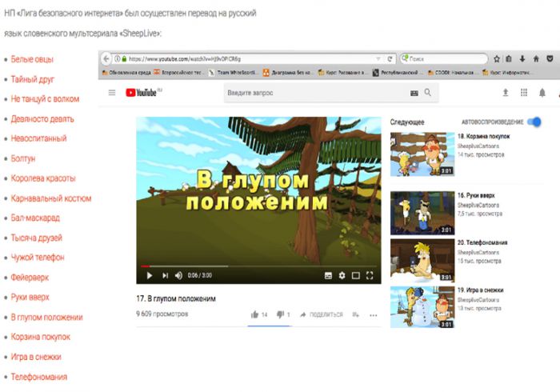Open the bookmarks library icon next to star

pos(509,59)
